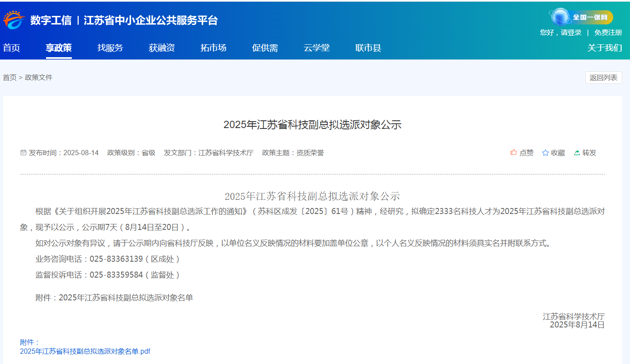Click the 返回列表 button
Viewport: 630px width, 364px height.
point(603,77)
